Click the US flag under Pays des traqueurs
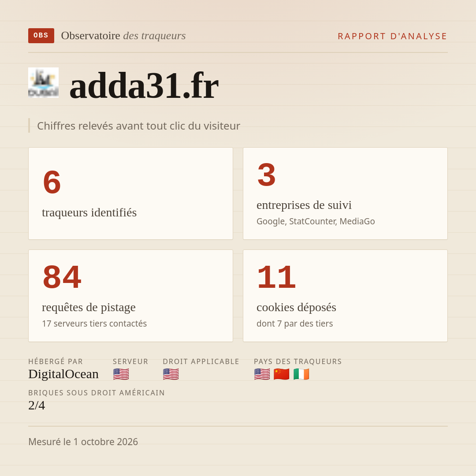 [x=262, y=374]
